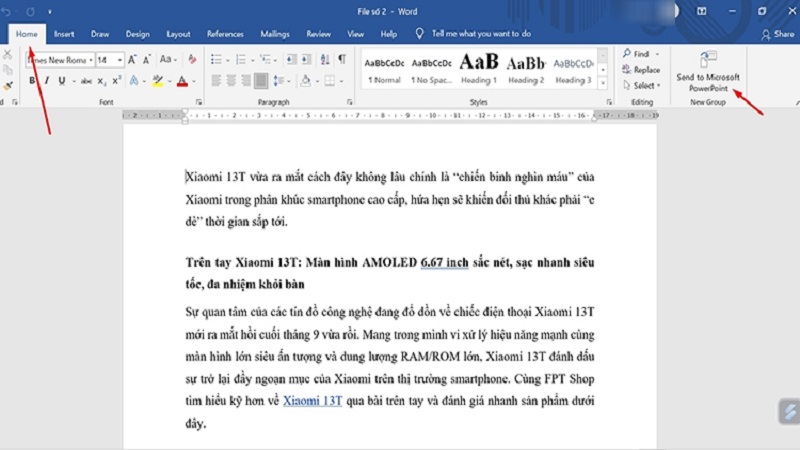
Task: Apply subscript formatting
Action: point(102,81)
